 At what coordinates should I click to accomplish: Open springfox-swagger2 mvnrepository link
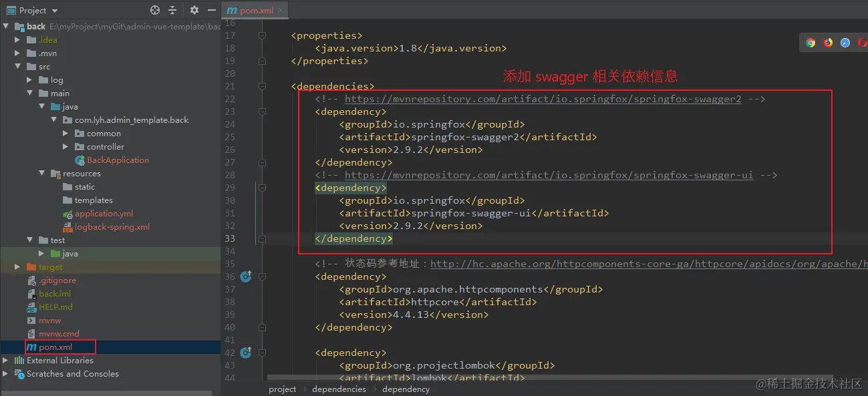pyautogui.click(x=543, y=99)
